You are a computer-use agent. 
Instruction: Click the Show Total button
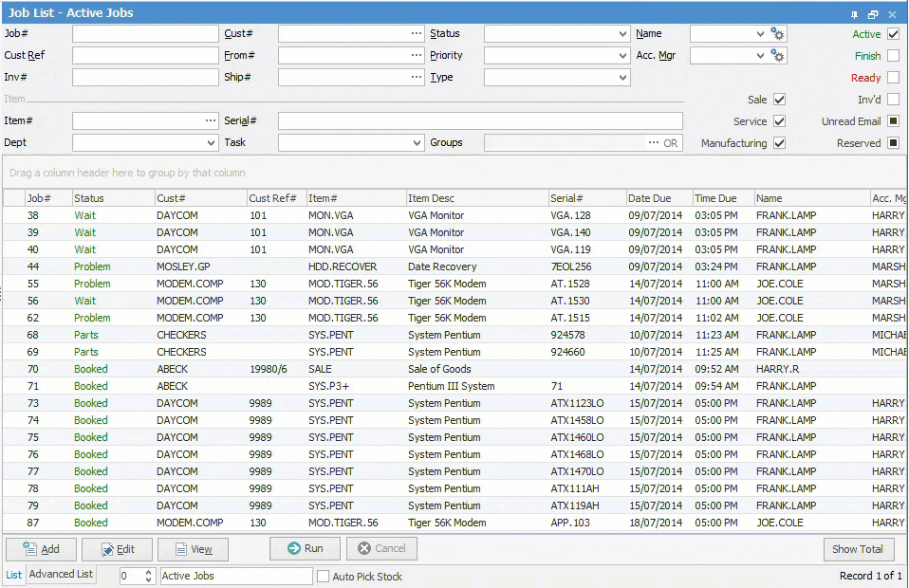click(x=858, y=549)
